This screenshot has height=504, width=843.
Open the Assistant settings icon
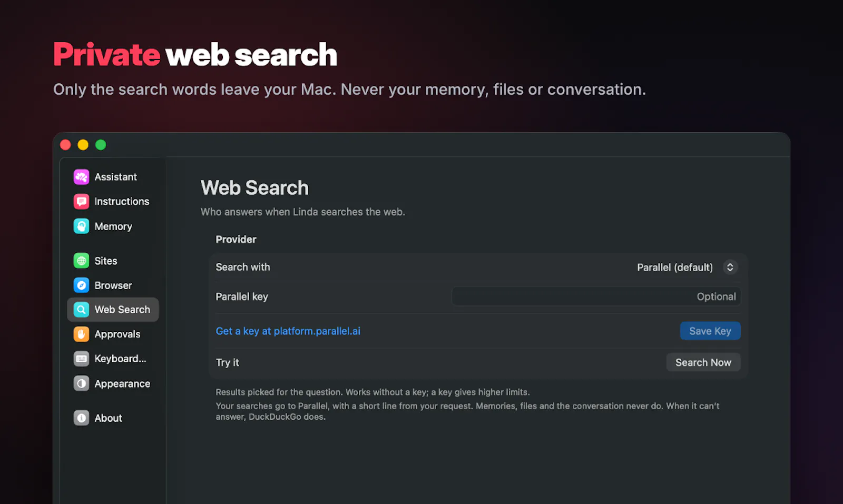(x=81, y=177)
